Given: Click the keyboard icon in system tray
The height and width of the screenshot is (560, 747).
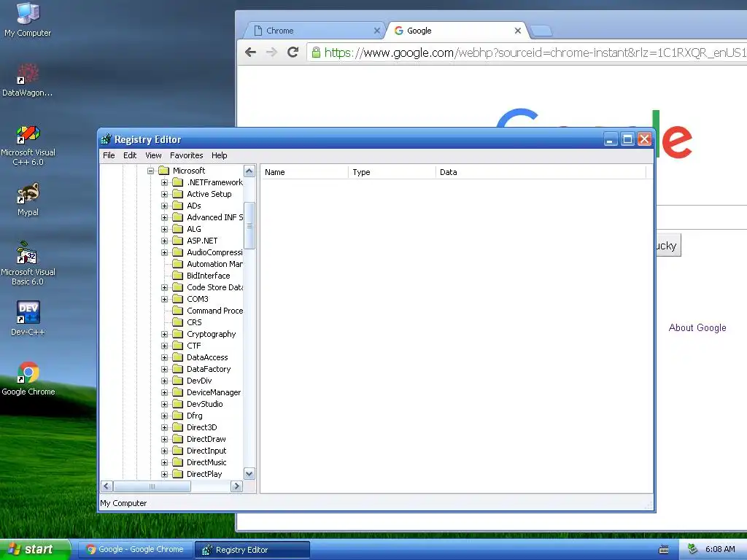Looking at the screenshot, I should pyautogui.click(x=664, y=550).
